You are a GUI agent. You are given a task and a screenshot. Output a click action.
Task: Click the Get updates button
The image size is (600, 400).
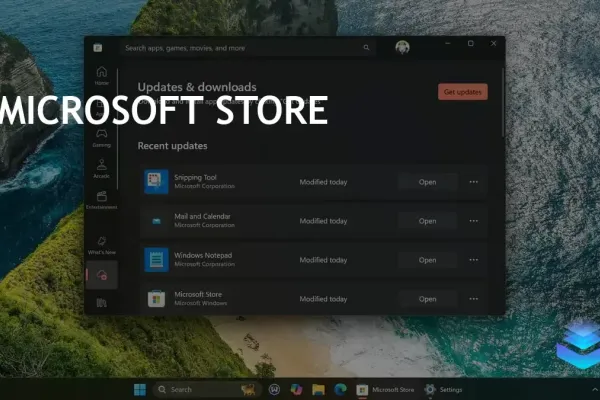(x=463, y=92)
